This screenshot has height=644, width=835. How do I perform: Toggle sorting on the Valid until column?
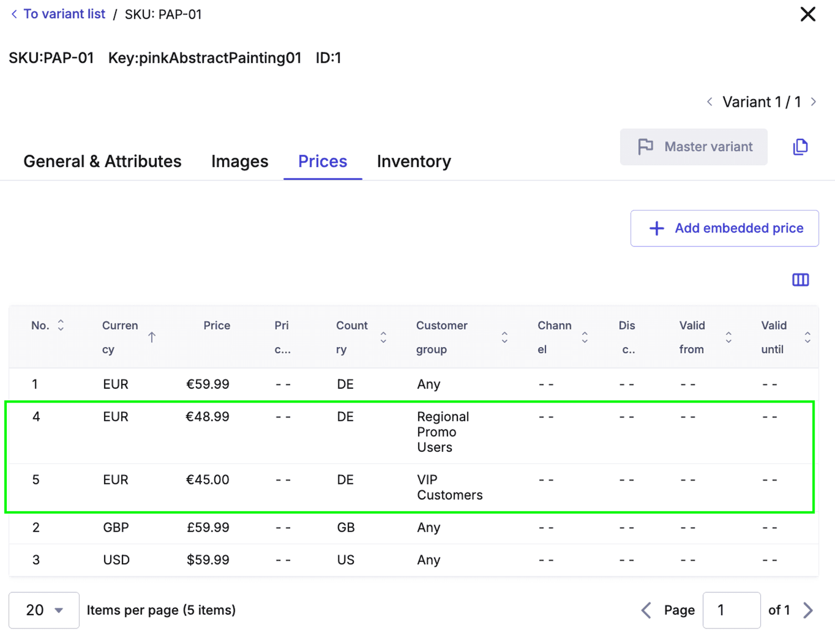808,337
